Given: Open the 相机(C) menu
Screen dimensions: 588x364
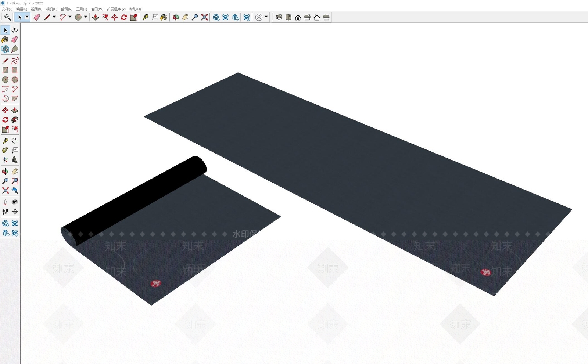Looking at the screenshot, I should click(x=51, y=9).
